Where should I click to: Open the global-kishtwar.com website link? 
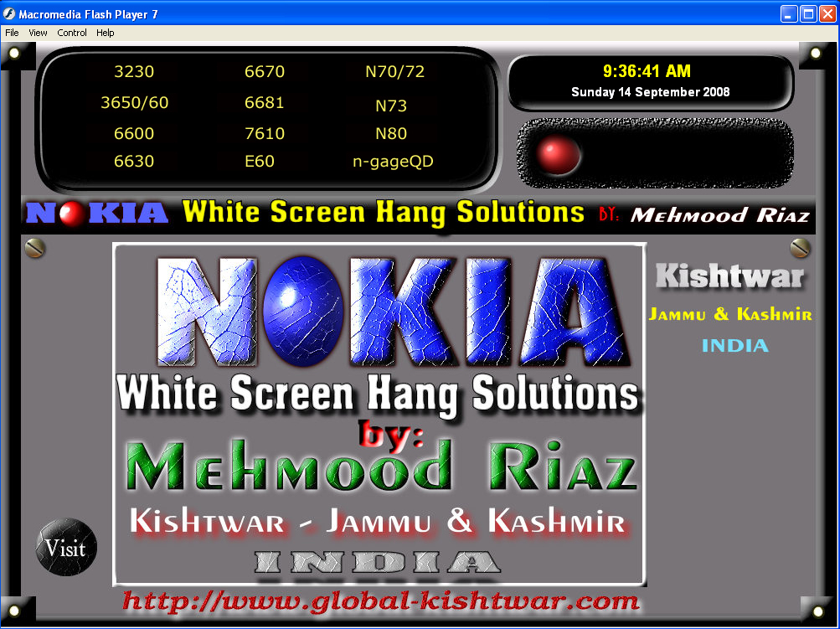pos(381,601)
